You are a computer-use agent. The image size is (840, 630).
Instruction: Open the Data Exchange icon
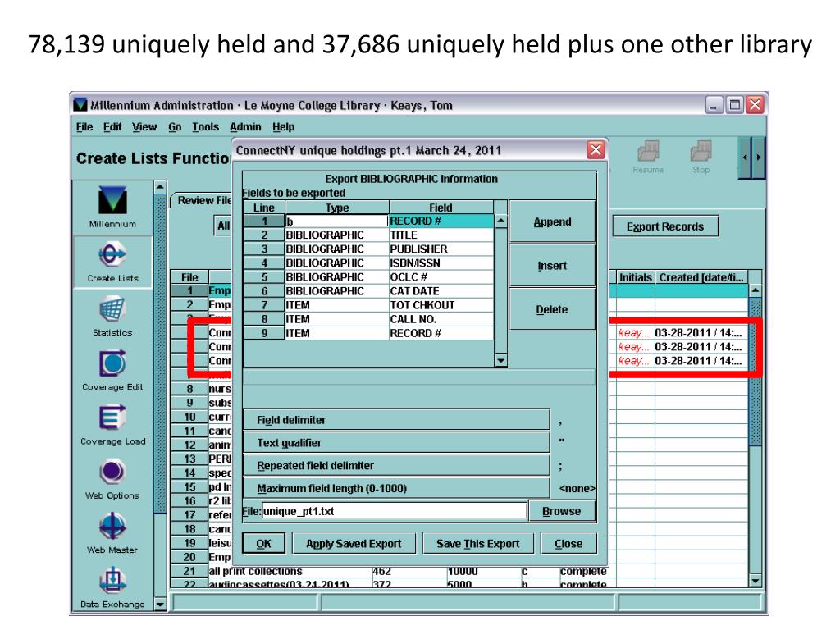click(x=112, y=588)
